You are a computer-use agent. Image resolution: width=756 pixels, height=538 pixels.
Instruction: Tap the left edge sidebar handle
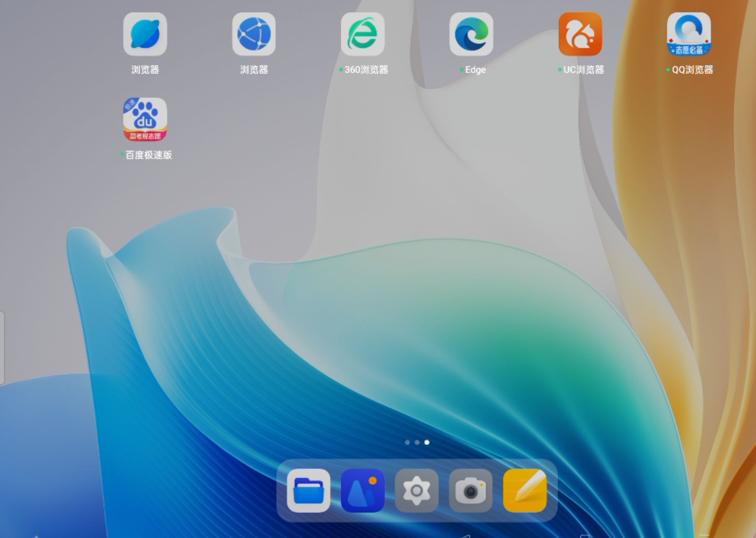[x=2, y=347]
